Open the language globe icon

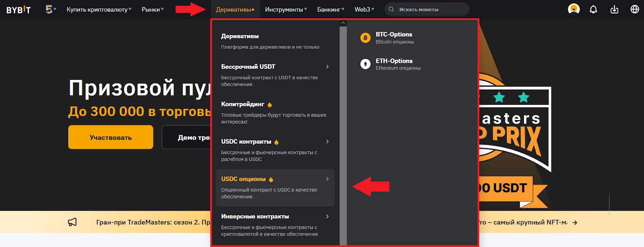[635, 9]
